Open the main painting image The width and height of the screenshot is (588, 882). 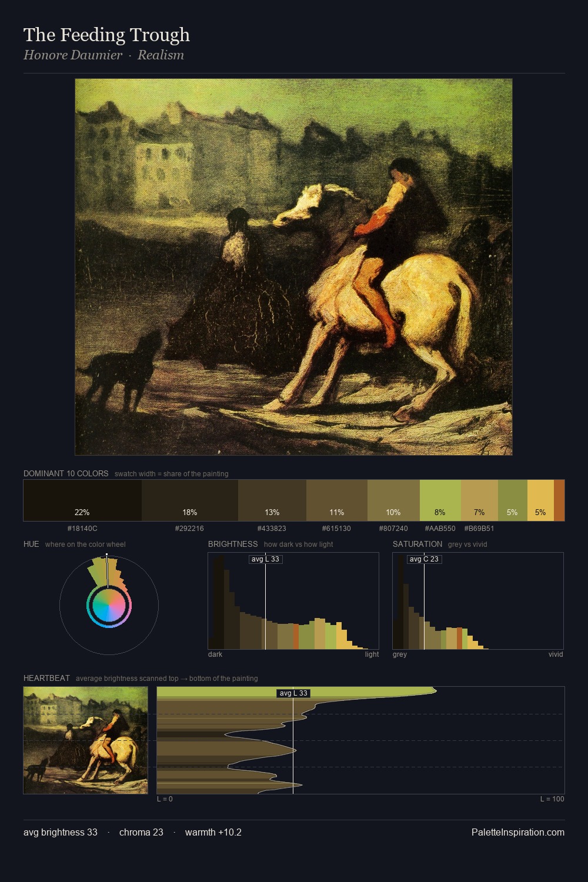293,267
